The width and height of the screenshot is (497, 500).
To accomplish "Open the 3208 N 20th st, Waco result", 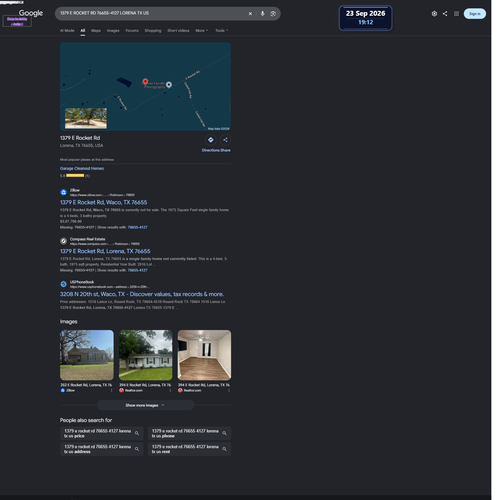I will click(142, 294).
